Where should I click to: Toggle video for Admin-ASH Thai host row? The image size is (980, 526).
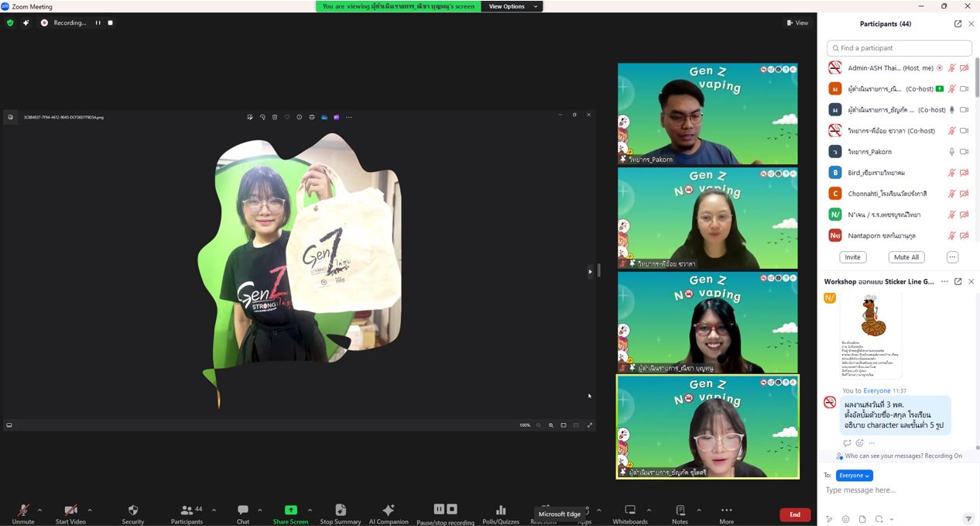(x=965, y=68)
